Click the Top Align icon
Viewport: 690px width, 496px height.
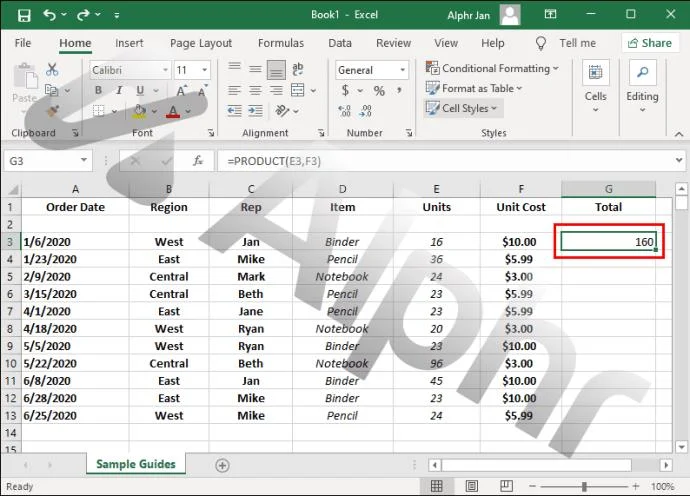click(234, 67)
